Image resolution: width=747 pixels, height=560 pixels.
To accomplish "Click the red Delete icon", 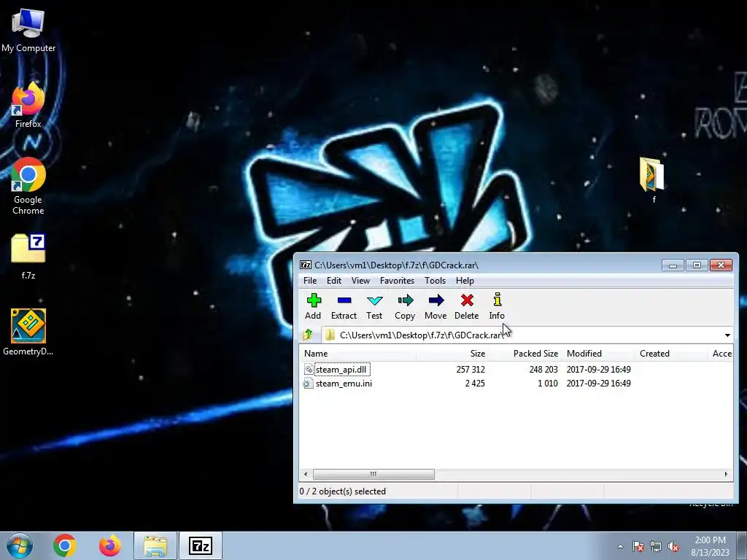I will tap(467, 300).
